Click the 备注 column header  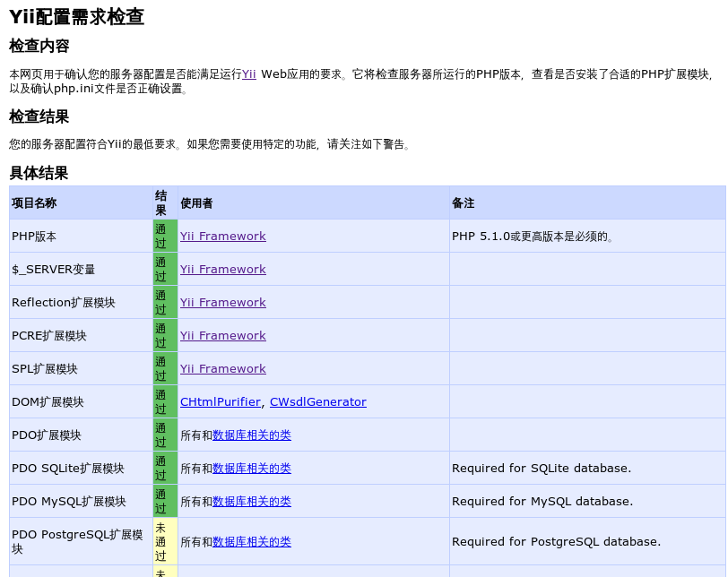(463, 203)
